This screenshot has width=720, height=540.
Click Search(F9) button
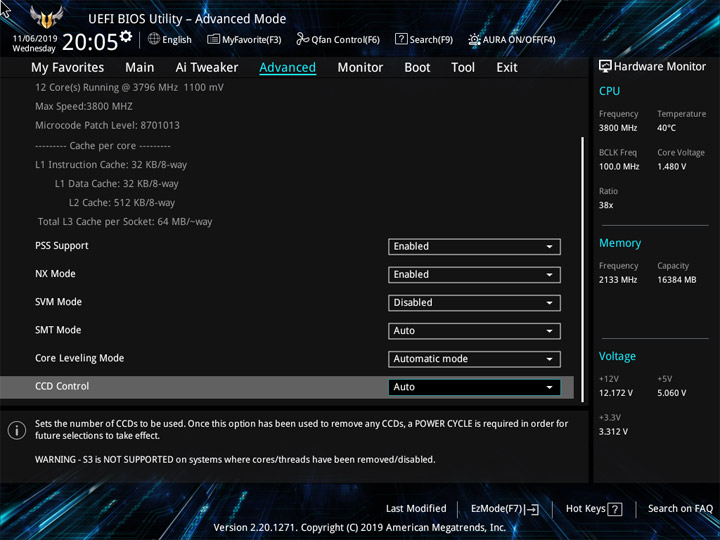[424, 39]
